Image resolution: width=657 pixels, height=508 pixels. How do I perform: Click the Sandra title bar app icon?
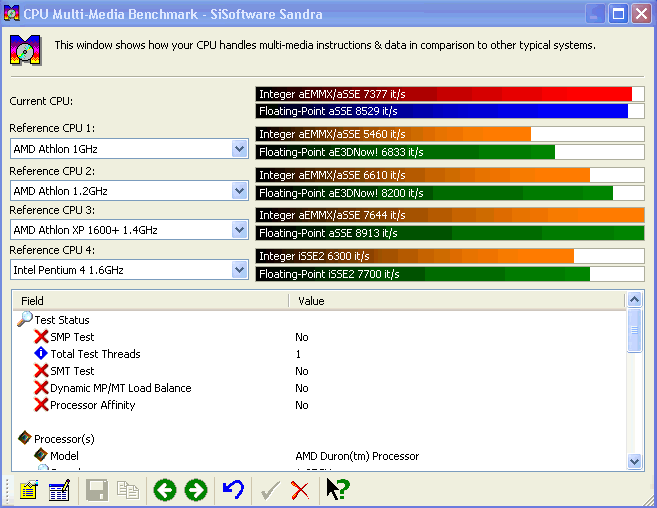(11, 14)
